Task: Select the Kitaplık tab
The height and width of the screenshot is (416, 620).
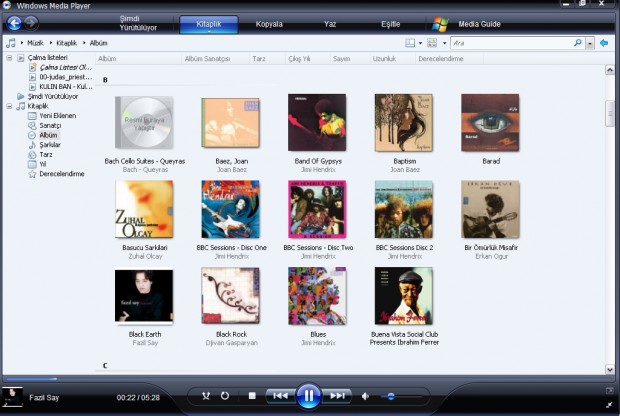Action: coord(209,24)
